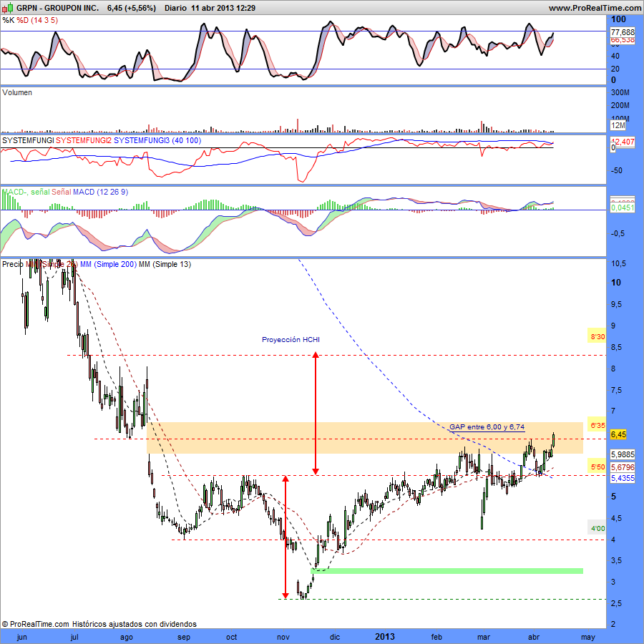
Task: Select the 'Diario' timeframe label
Action: 175,8
